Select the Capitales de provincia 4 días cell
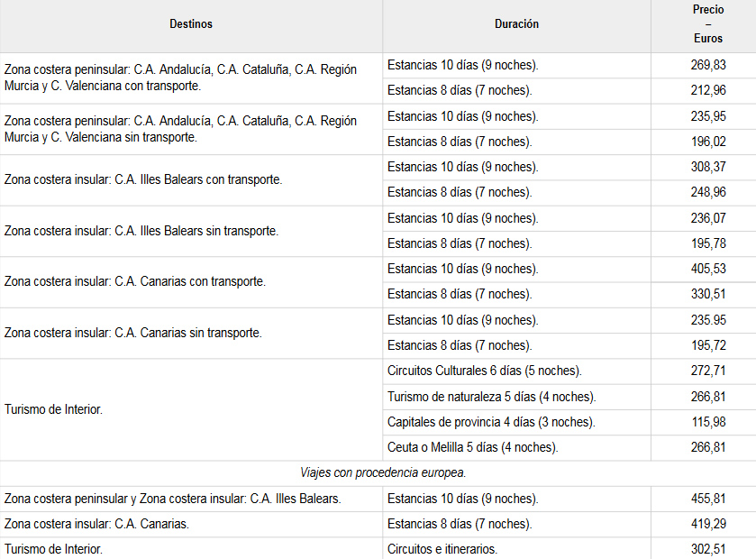The height and width of the screenshot is (559, 756). pyautogui.click(x=491, y=422)
